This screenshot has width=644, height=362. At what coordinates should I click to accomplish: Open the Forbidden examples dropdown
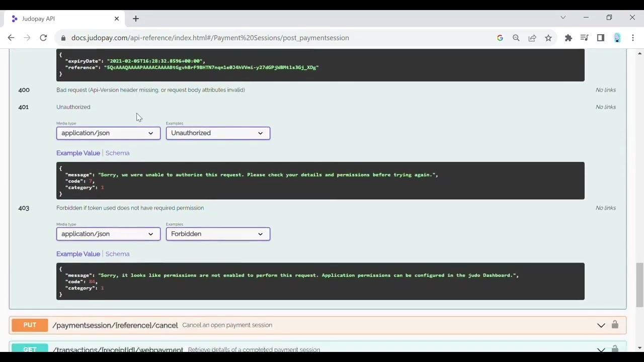point(218,234)
